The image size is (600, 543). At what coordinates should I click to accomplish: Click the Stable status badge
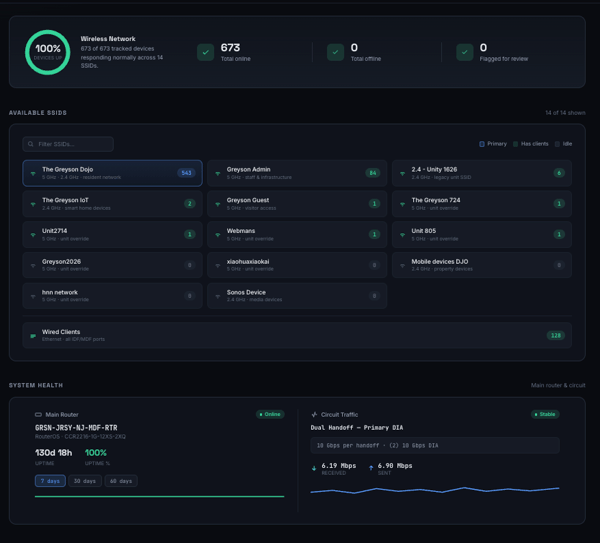[x=545, y=414]
